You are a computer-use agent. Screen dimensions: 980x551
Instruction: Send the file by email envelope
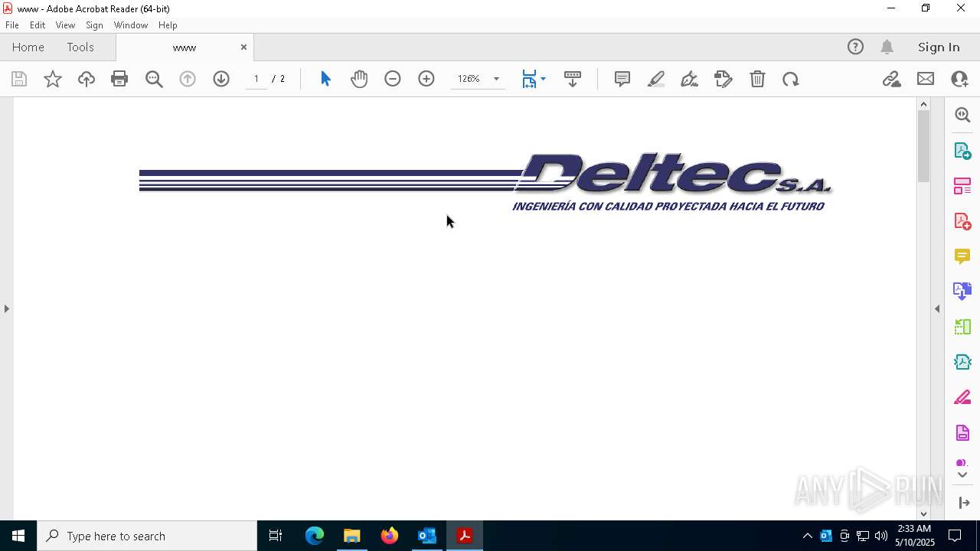point(926,79)
